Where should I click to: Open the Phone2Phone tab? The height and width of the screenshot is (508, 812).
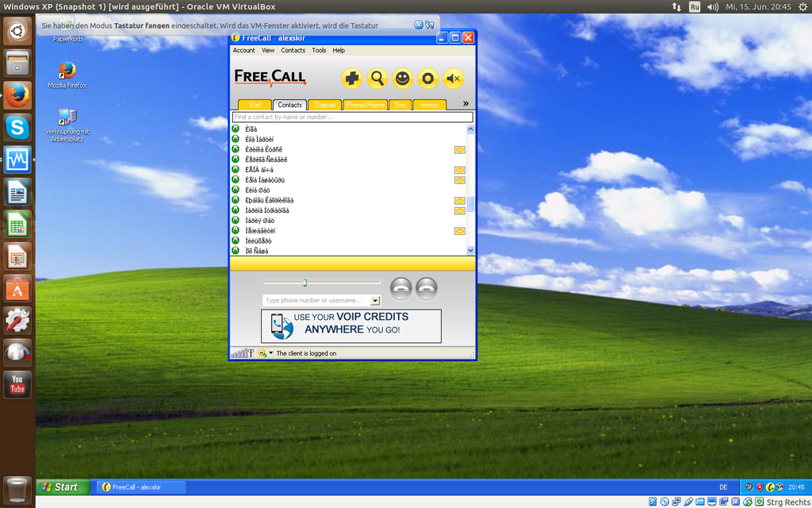366,105
